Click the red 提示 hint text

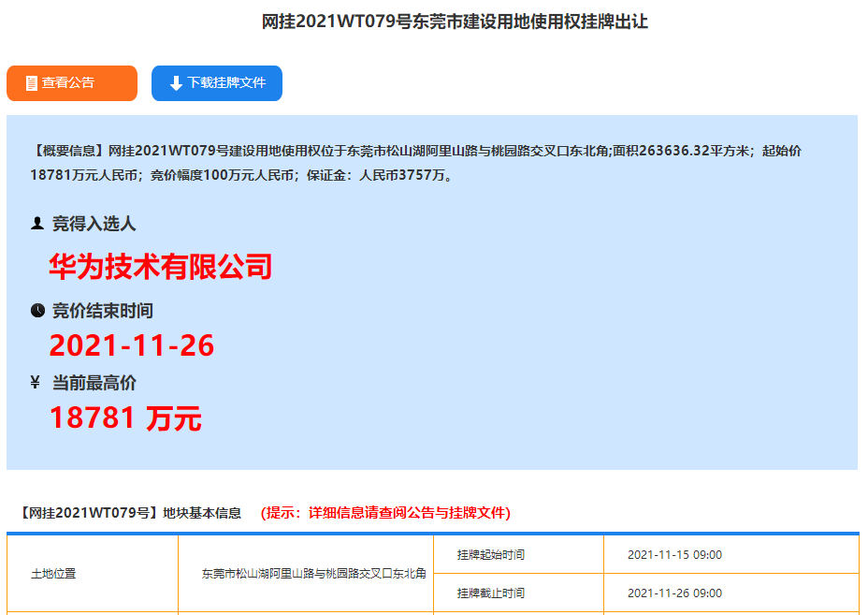pyautogui.click(x=385, y=512)
